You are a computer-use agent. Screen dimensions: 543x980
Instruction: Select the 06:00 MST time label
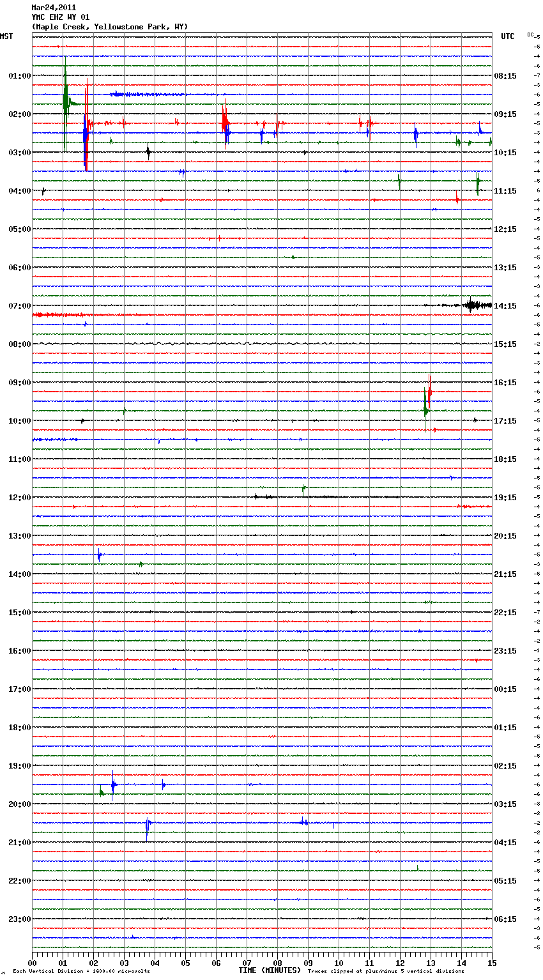(x=20, y=268)
